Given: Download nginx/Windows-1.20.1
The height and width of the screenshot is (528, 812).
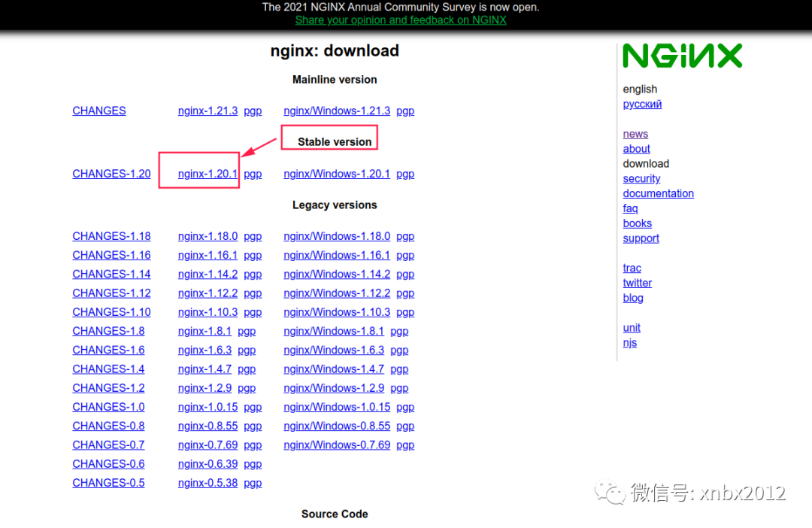Looking at the screenshot, I should [337, 174].
